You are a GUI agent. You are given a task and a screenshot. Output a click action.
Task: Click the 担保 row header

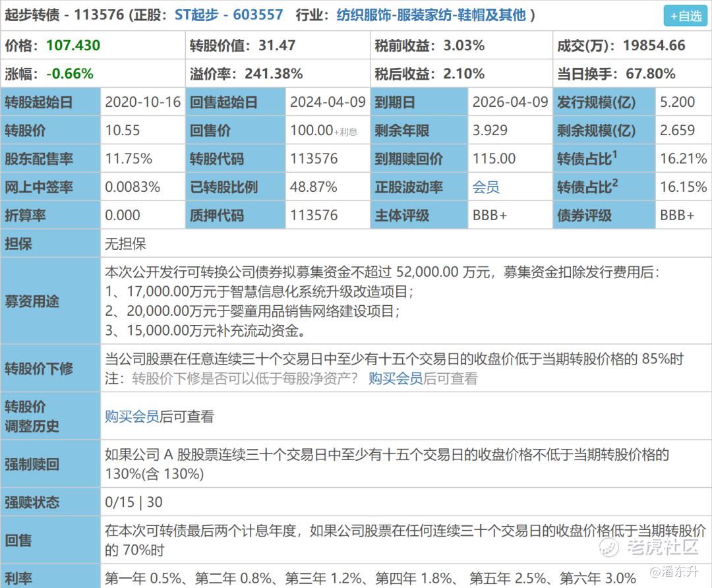pos(50,244)
